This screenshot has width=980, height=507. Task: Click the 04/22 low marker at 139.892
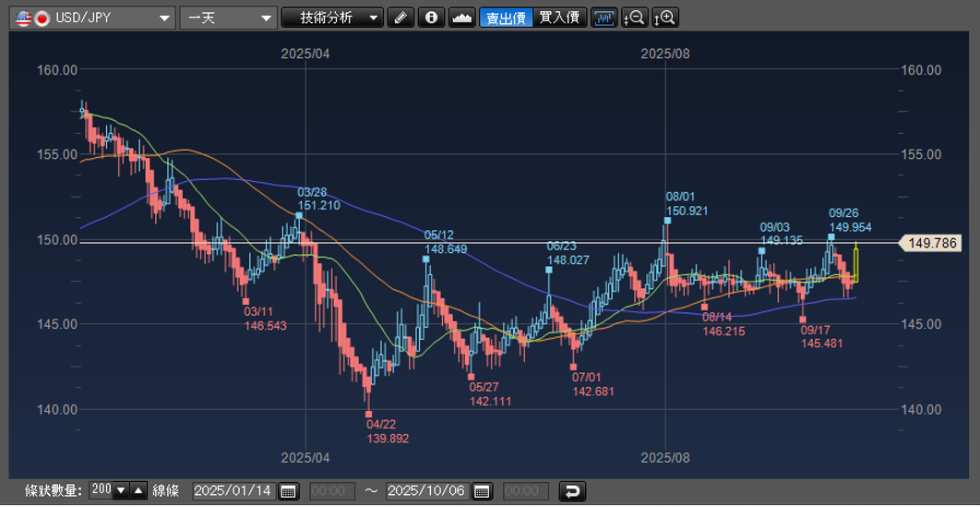[369, 415]
